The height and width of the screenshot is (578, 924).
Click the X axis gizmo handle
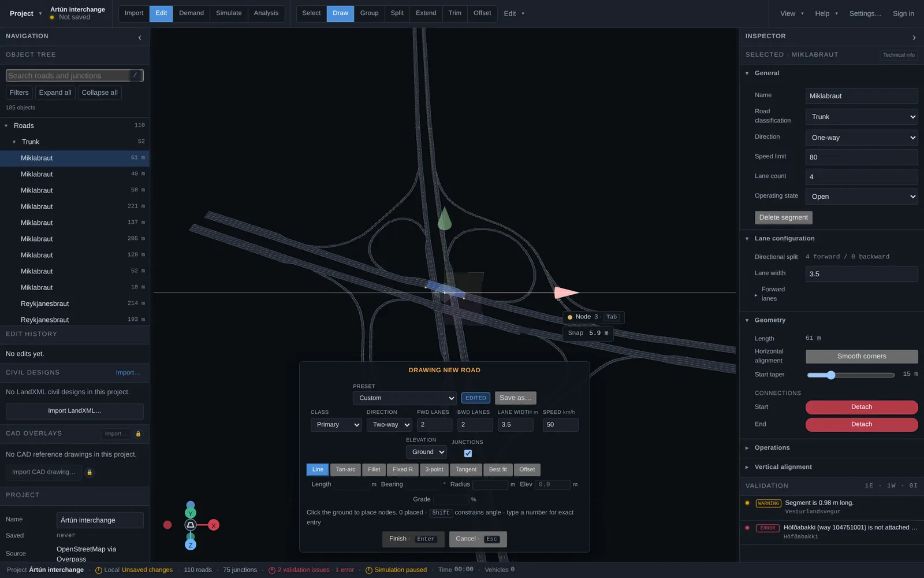coord(214,525)
